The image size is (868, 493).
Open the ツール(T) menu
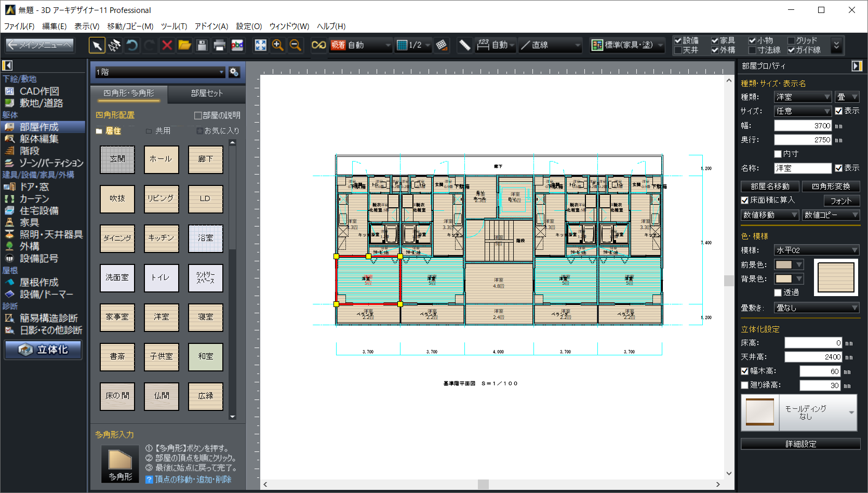point(173,26)
